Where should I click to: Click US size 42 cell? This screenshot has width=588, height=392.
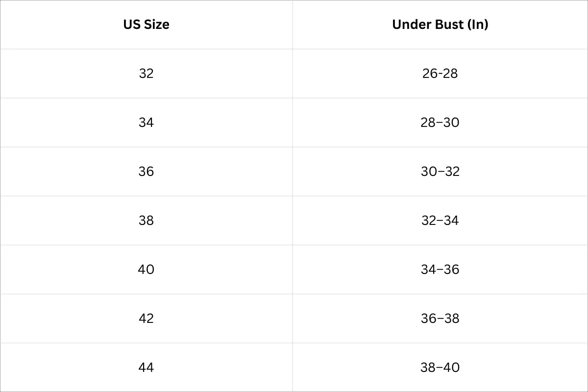point(146,318)
